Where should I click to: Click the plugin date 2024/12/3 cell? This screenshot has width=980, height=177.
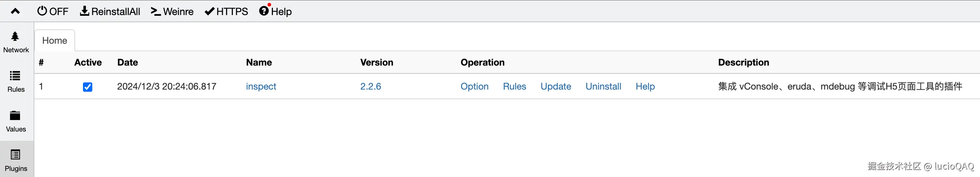(x=167, y=87)
